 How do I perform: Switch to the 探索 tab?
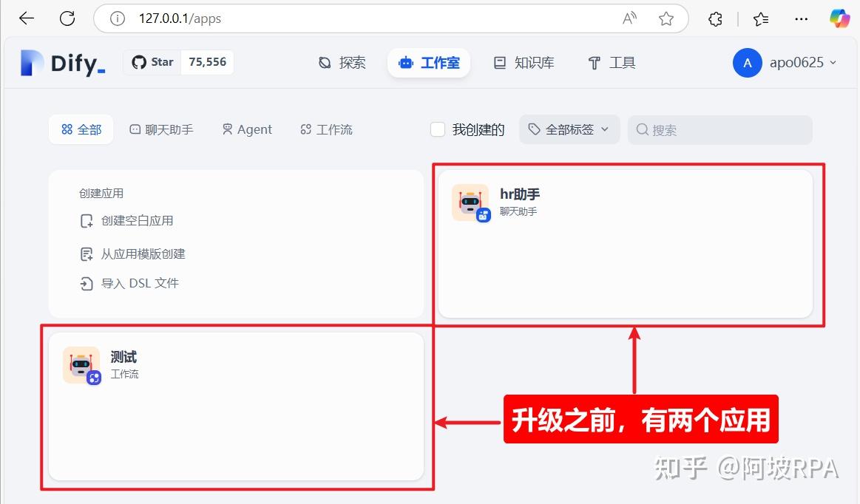[342, 63]
